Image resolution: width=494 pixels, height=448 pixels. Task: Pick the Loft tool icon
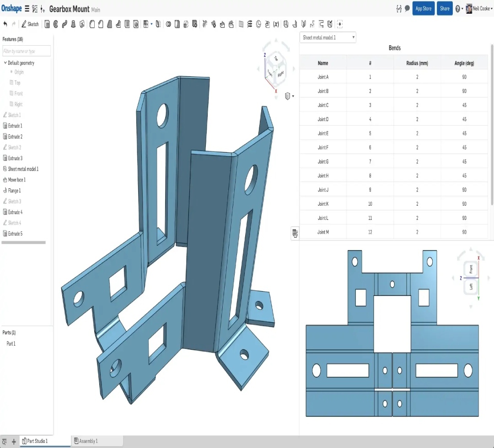point(73,24)
